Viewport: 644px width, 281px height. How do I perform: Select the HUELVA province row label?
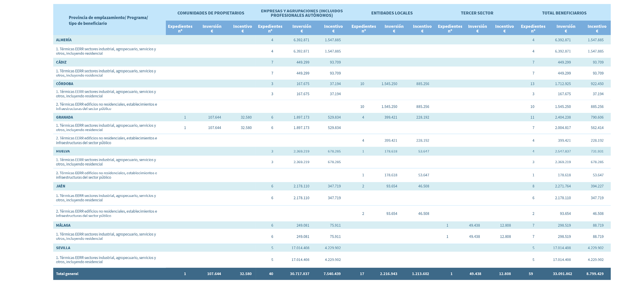pyautogui.click(x=63, y=151)
